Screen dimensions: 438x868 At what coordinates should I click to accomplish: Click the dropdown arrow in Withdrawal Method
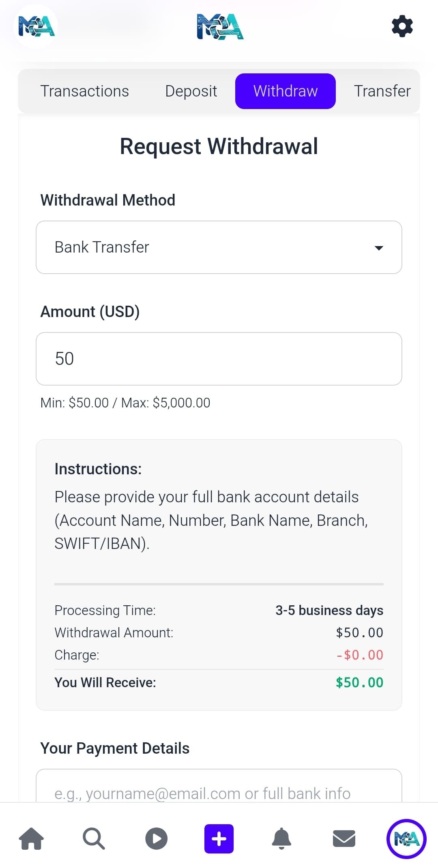pos(379,248)
